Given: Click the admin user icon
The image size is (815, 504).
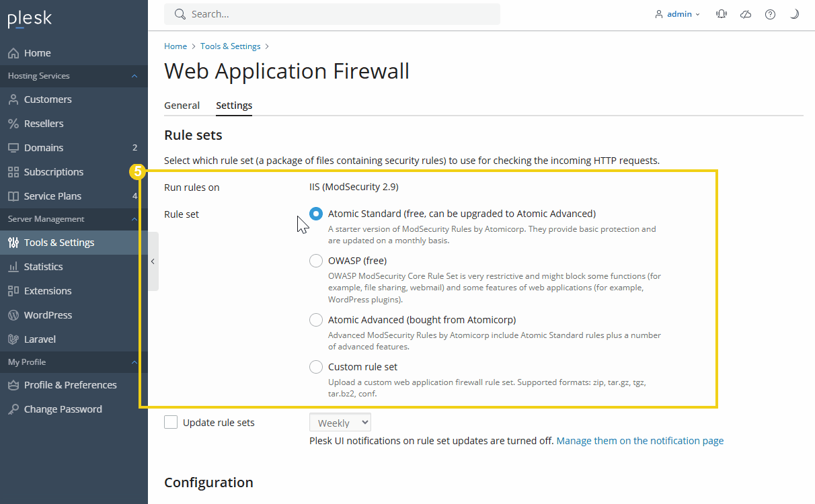Looking at the screenshot, I should 659,14.
